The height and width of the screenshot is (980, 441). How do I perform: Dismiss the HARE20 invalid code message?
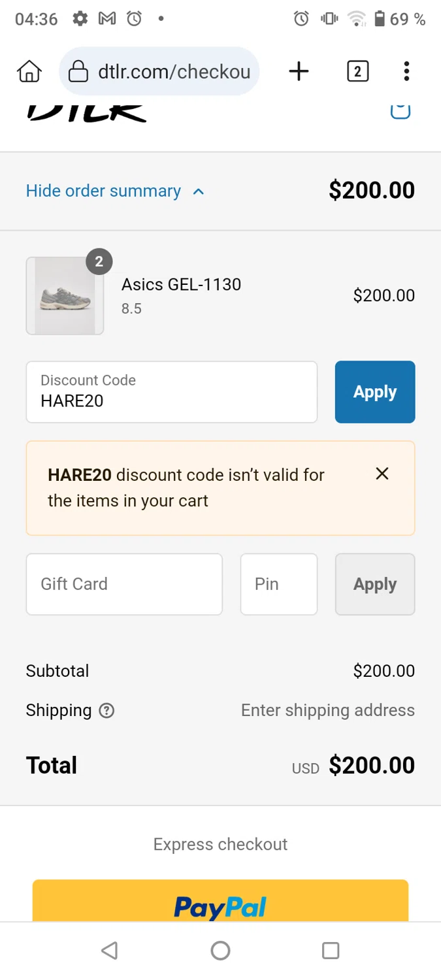tap(382, 474)
